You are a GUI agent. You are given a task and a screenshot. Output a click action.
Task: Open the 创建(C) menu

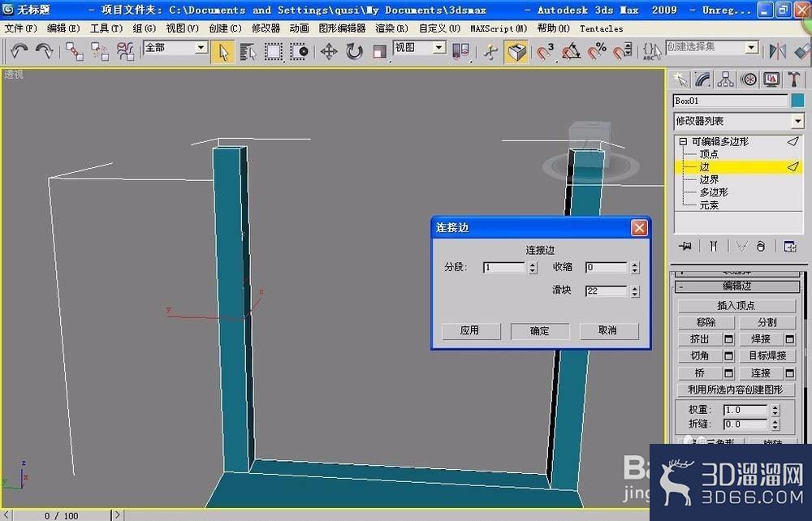[225, 28]
